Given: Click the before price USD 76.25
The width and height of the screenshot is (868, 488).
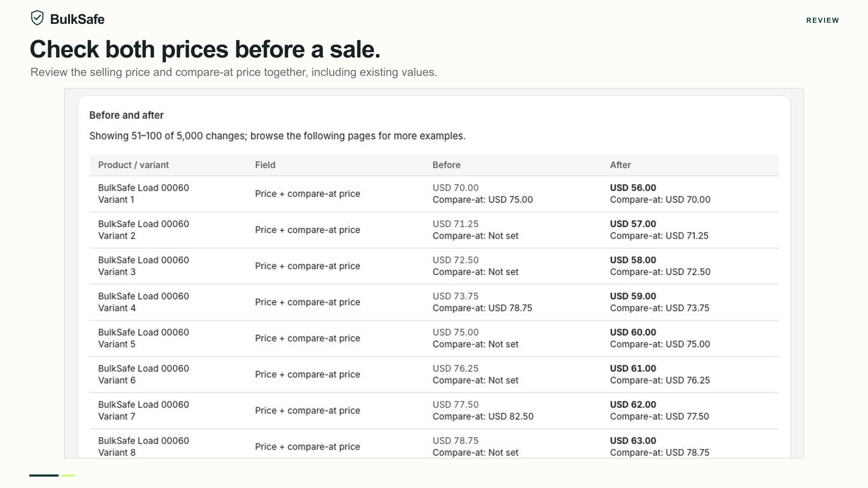Looking at the screenshot, I should (456, 368).
